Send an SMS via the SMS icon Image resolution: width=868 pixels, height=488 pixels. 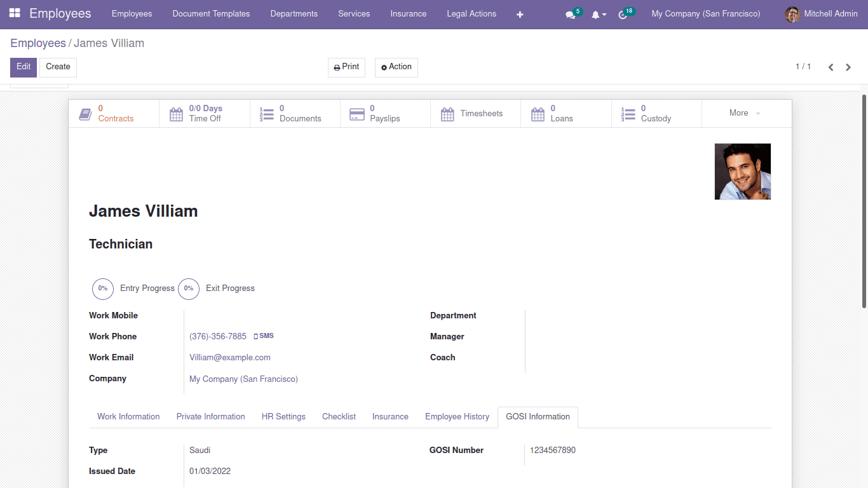click(x=263, y=335)
